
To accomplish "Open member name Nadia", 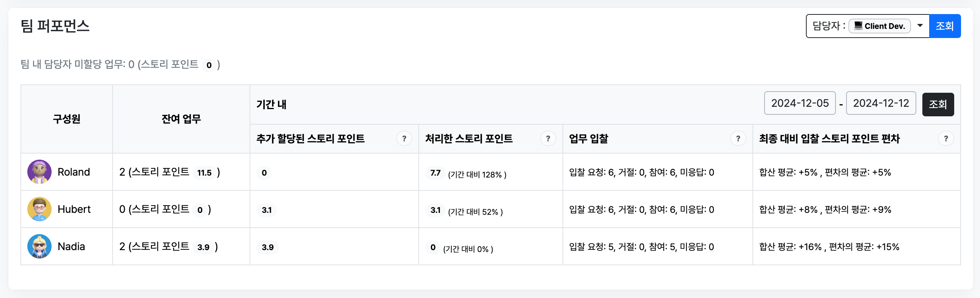I will [71, 247].
